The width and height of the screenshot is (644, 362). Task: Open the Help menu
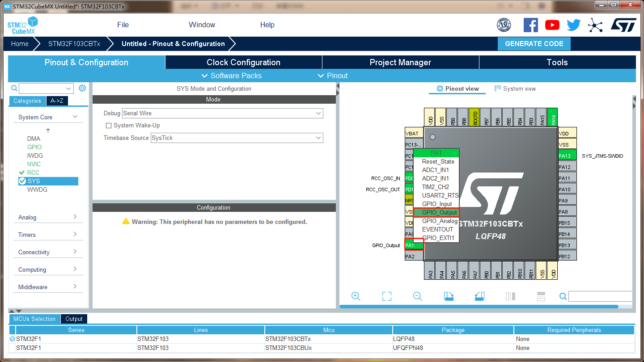click(x=267, y=25)
